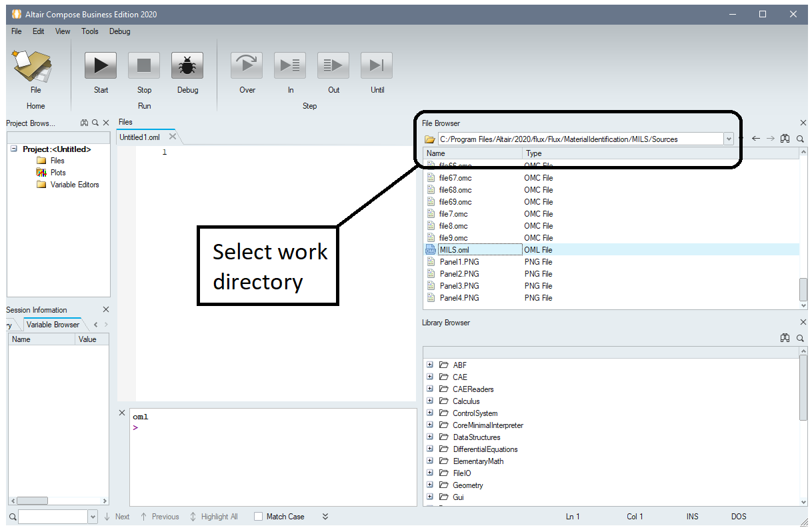812x530 pixels.
Task: Open the Tools menu
Action: pyautogui.click(x=89, y=31)
